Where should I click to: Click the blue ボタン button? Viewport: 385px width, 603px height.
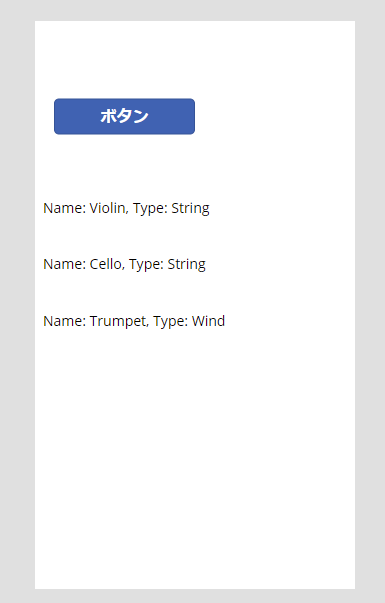click(x=124, y=117)
